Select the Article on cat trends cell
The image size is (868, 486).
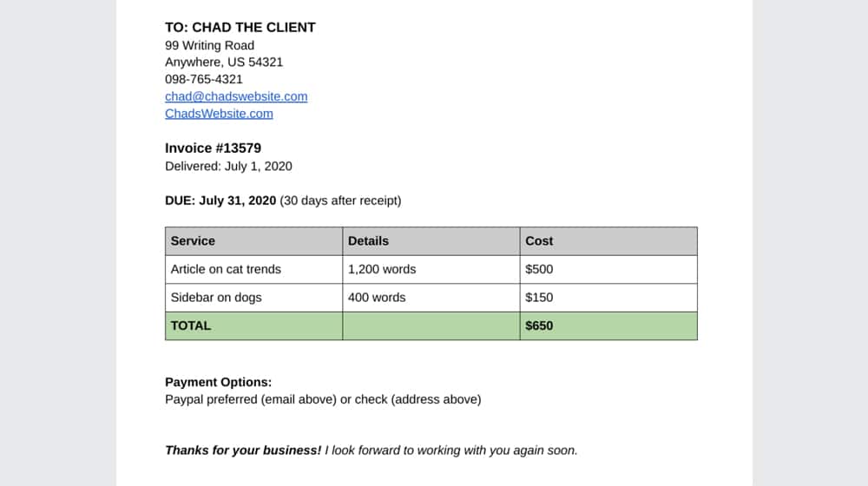(253, 270)
